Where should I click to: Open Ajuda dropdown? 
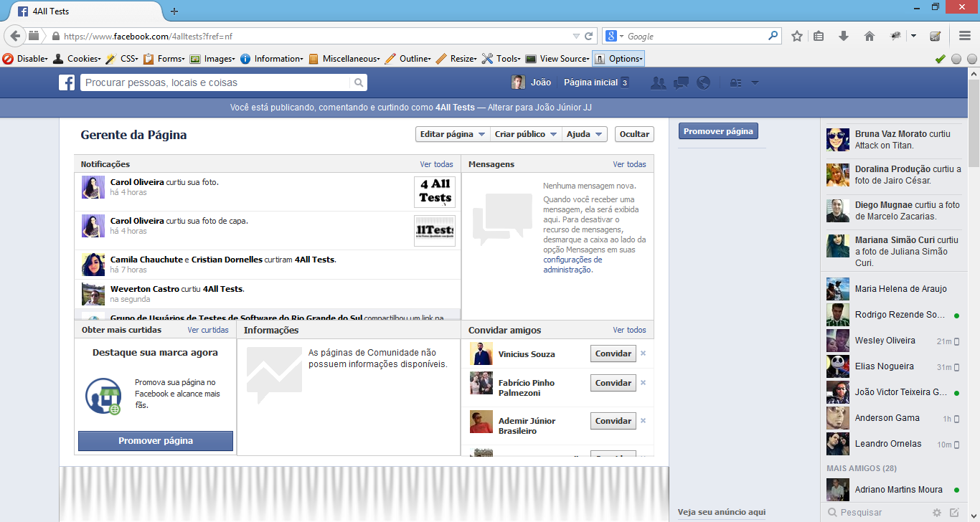[x=585, y=134]
